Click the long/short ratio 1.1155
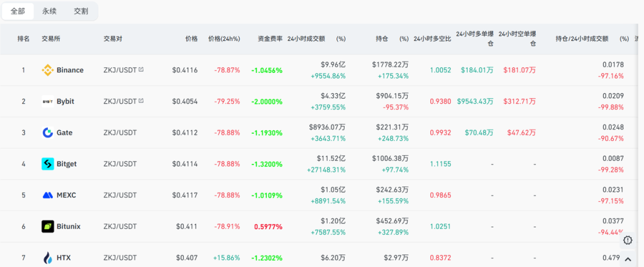This screenshot has height=267, width=644. click(440, 164)
